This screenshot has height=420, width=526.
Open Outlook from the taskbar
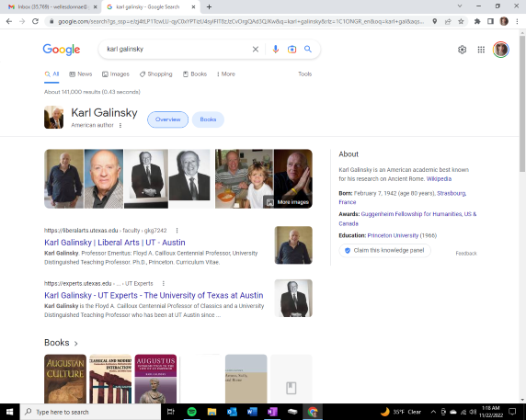point(232,412)
